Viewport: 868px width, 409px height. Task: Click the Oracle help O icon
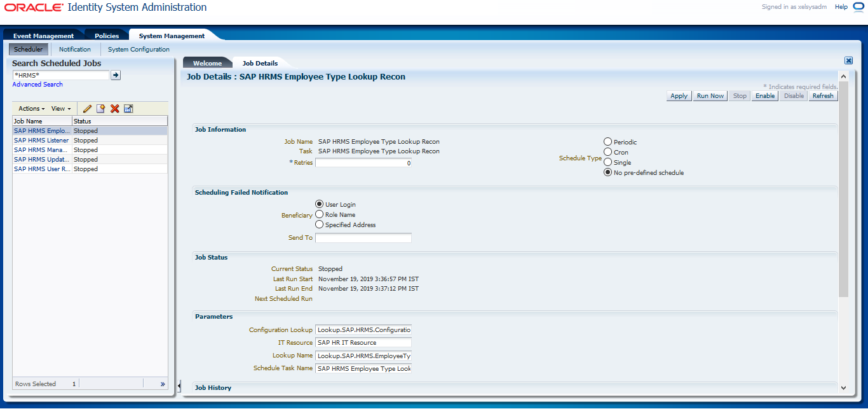[858, 7]
